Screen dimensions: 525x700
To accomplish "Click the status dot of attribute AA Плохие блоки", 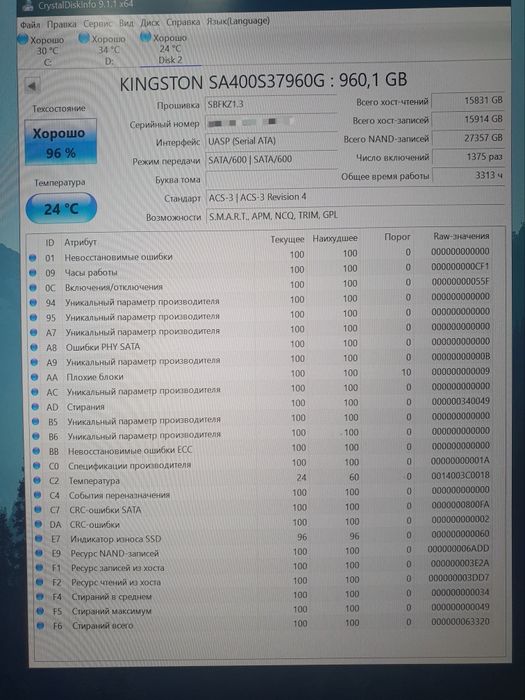I will (x=34, y=377).
